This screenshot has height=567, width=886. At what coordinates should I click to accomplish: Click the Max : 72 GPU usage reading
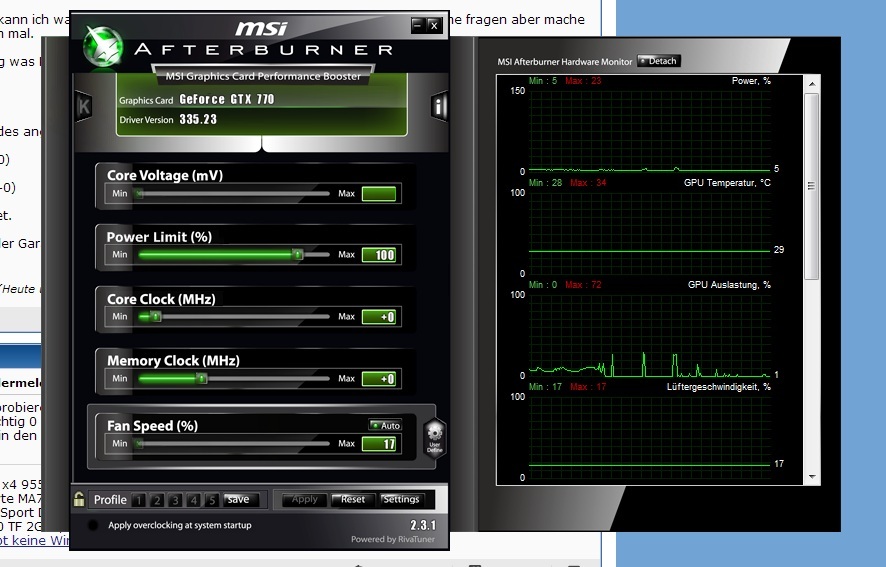pyautogui.click(x=583, y=284)
